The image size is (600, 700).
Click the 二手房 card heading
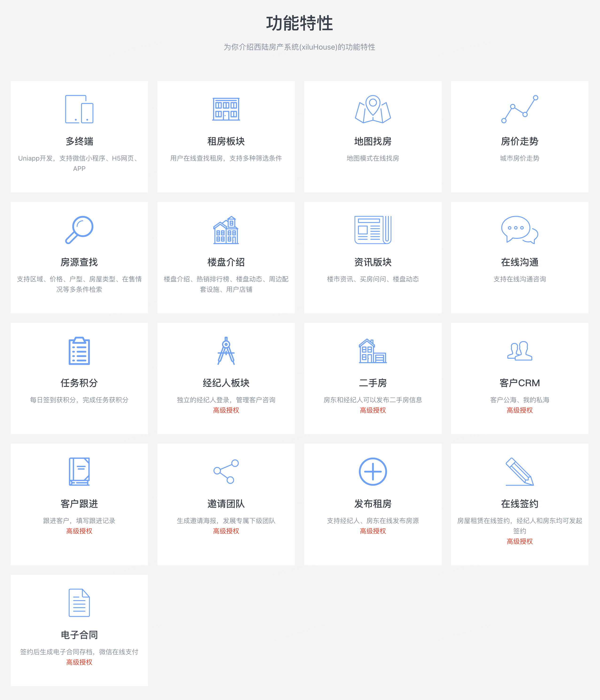tap(373, 383)
